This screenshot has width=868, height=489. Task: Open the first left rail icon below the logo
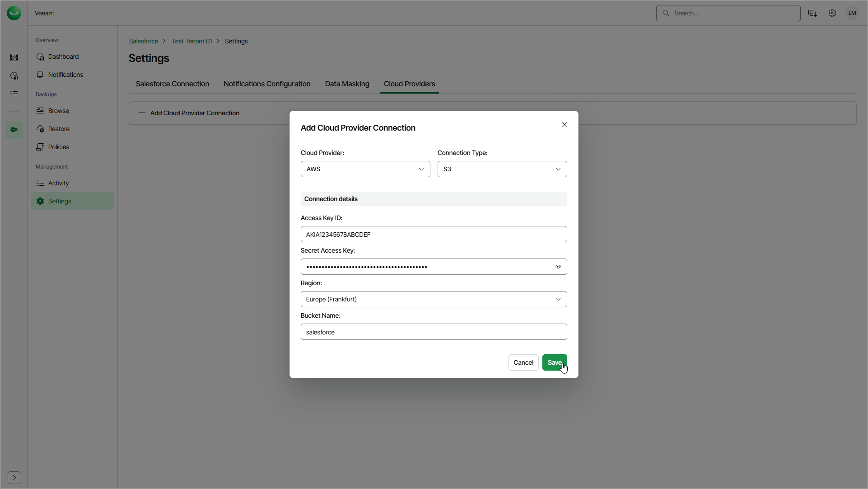[14, 57]
